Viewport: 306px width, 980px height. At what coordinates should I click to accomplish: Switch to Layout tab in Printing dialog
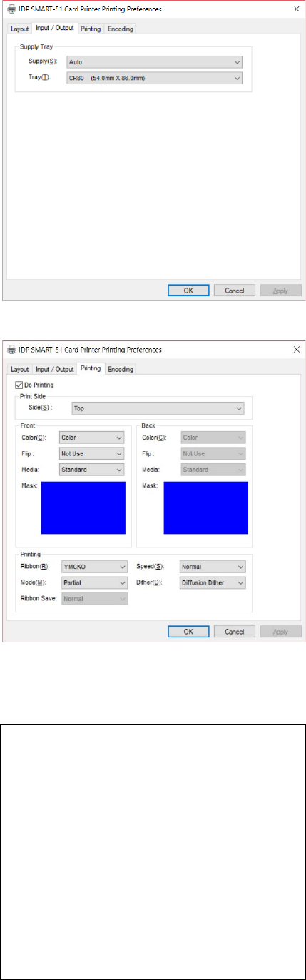point(20,370)
